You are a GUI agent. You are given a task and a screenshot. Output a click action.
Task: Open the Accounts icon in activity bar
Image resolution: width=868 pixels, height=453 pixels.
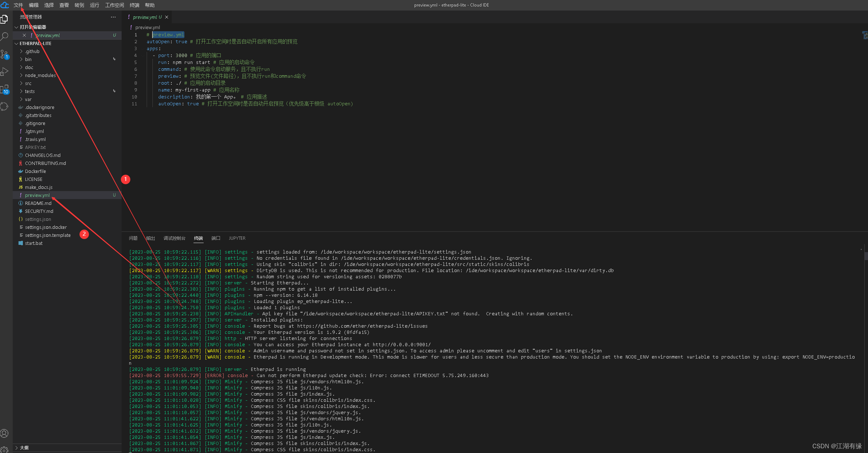[x=4, y=433]
